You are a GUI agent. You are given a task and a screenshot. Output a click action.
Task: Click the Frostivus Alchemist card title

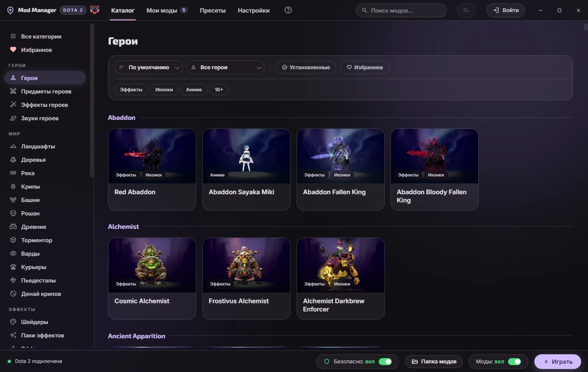point(239,301)
